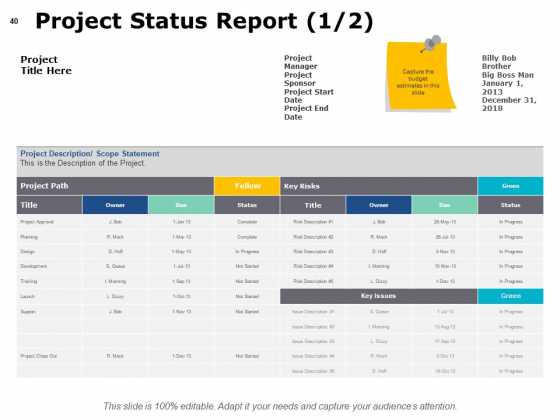
Task: Click the 'Key Issues' section header
Action: click(x=379, y=296)
